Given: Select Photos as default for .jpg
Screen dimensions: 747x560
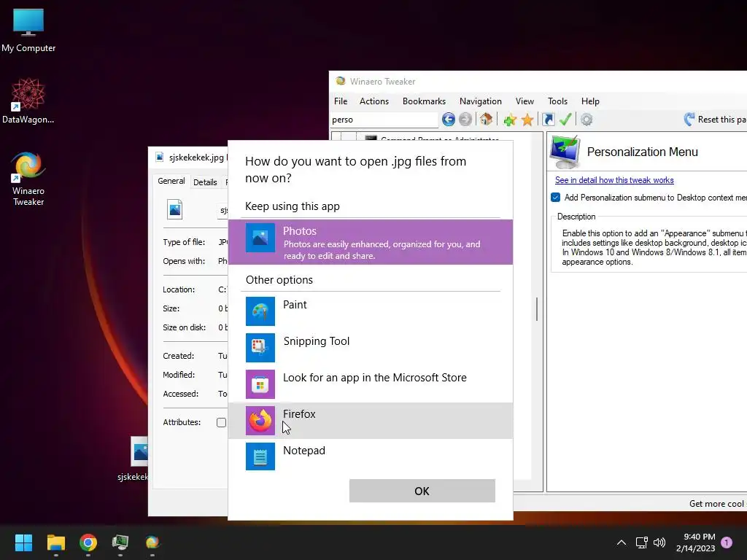Looking at the screenshot, I should [371, 242].
